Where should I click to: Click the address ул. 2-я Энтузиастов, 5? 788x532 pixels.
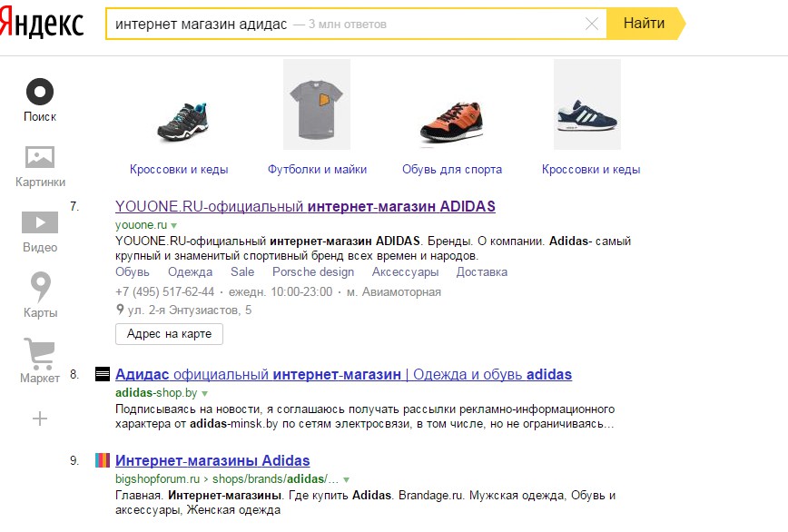[190, 310]
